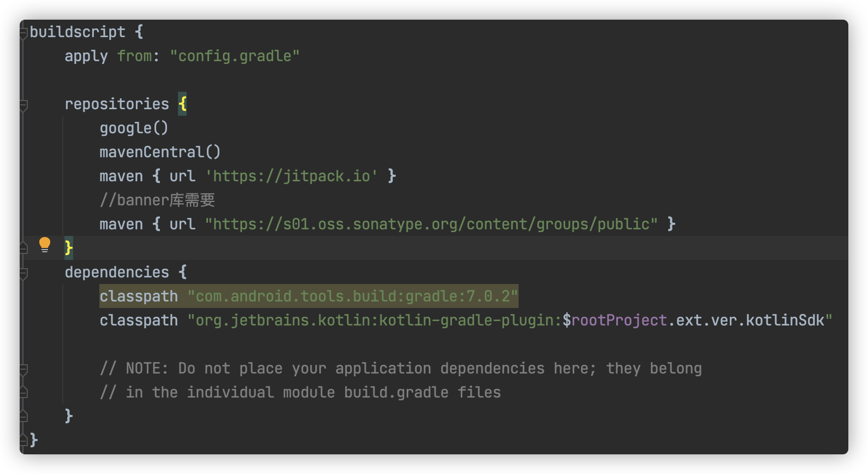Click the jitpack.io URL string

point(292,176)
